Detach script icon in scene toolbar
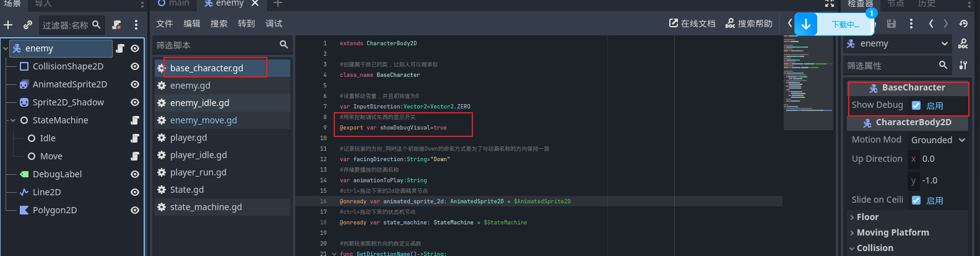 (x=116, y=25)
